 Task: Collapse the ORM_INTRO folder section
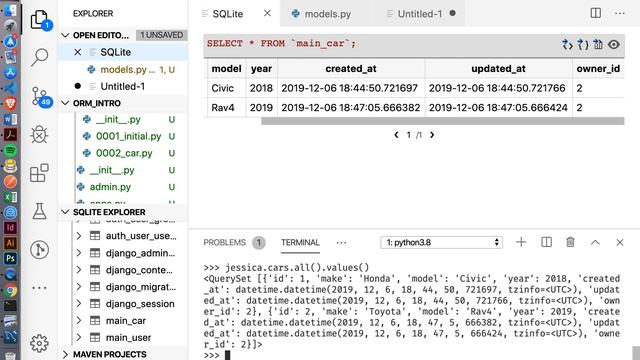[x=64, y=103]
